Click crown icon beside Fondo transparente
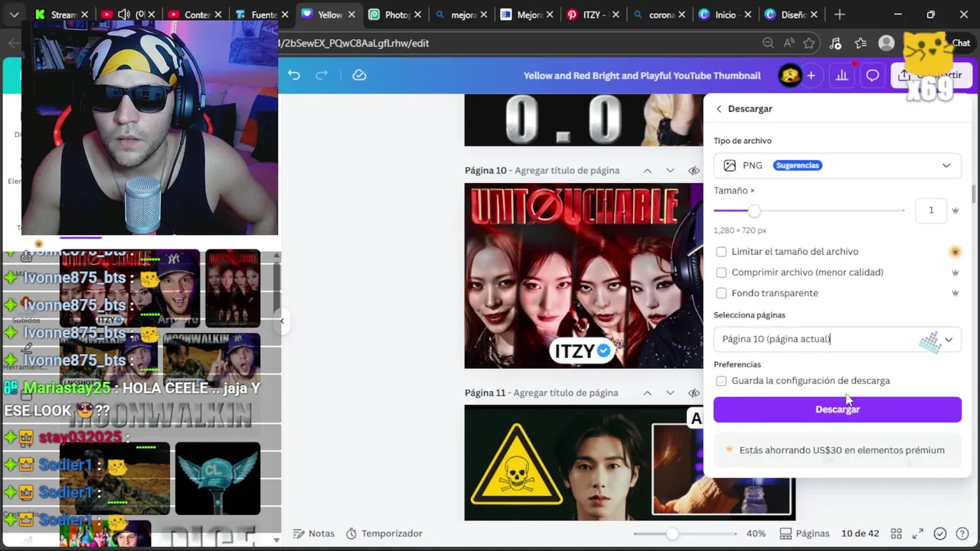This screenshot has width=980, height=551. tap(955, 293)
